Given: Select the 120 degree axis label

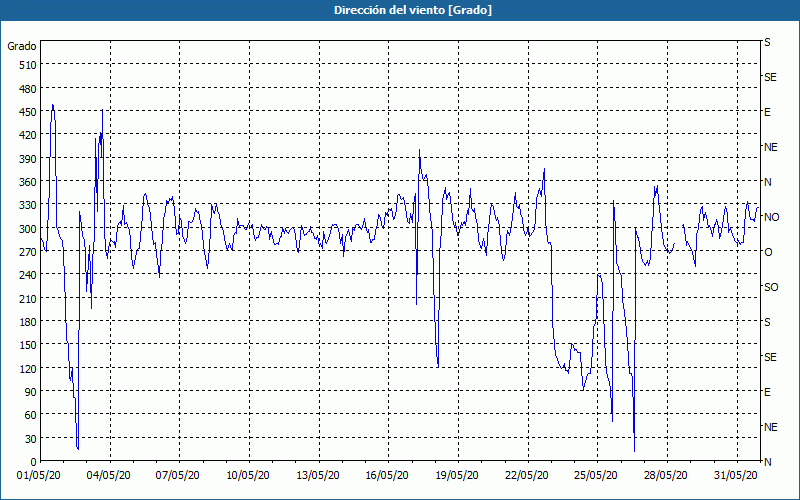Looking at the screenshot, I should coord(28,368).
